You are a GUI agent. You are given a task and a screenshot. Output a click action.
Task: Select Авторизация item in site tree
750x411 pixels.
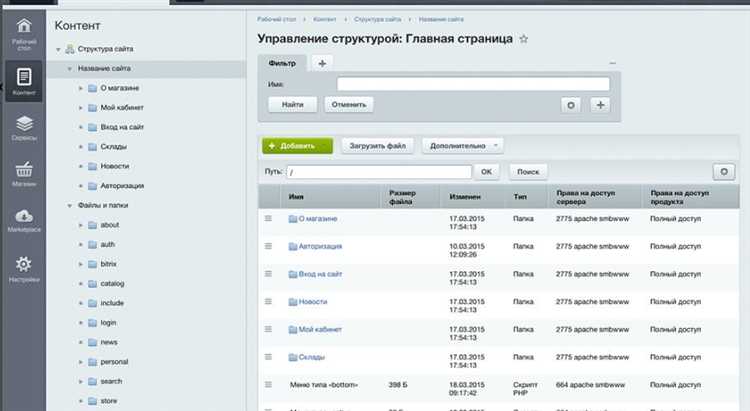122,186
